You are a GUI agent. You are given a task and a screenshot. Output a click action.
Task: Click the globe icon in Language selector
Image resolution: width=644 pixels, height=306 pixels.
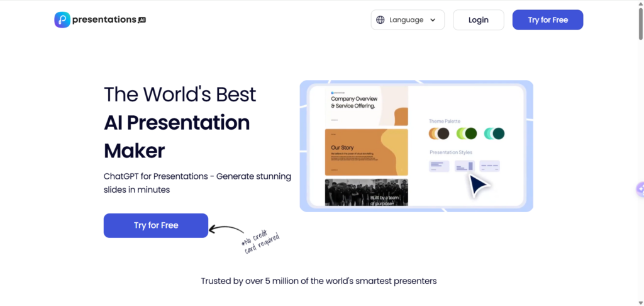pos(380,20)
